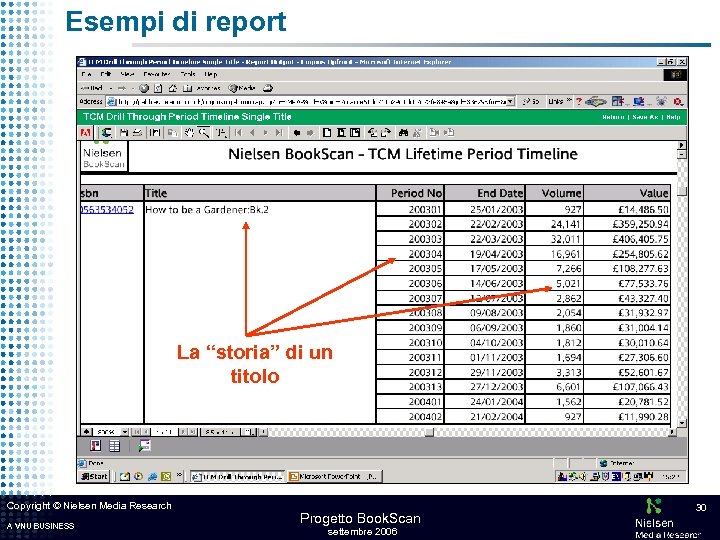720x540 pixels.
Task: Click the print icon in Acrobat toolbar
Action: (137, 133)
